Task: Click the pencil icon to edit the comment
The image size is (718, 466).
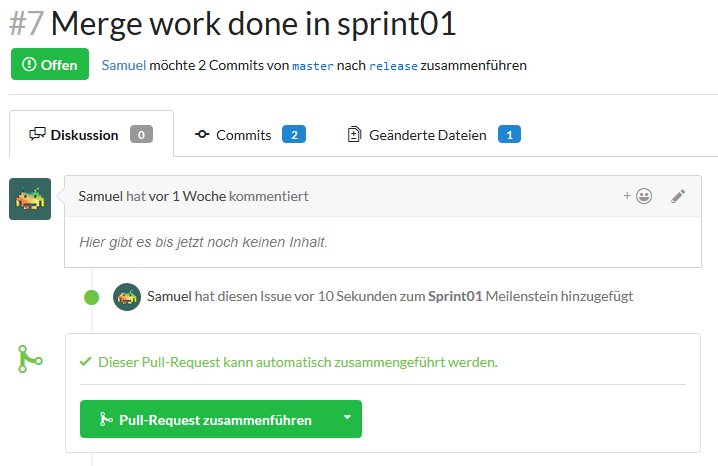Action: [678, 196]
